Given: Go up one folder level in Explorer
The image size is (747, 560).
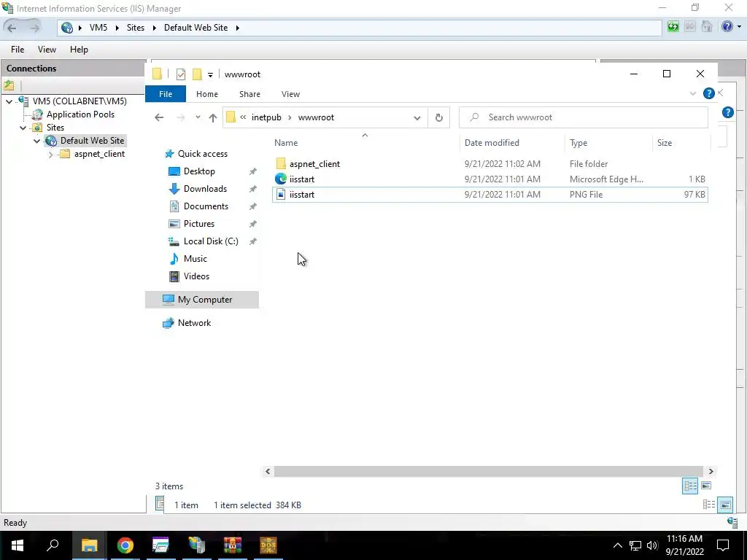Looking at the screenshot, I should pyautogui.click(x=212, y=117).
